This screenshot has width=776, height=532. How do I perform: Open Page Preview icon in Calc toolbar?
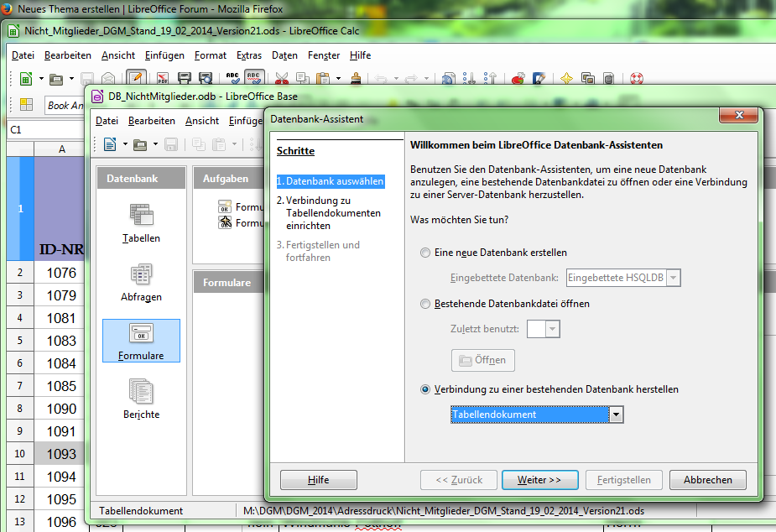[x=206, y=79]
